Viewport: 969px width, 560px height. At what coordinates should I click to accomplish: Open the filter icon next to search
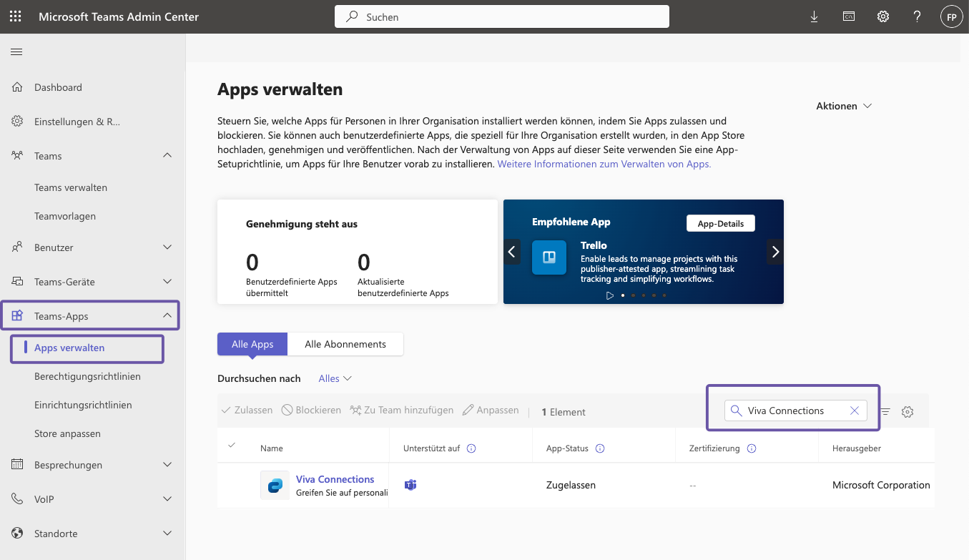pos(885,412)
